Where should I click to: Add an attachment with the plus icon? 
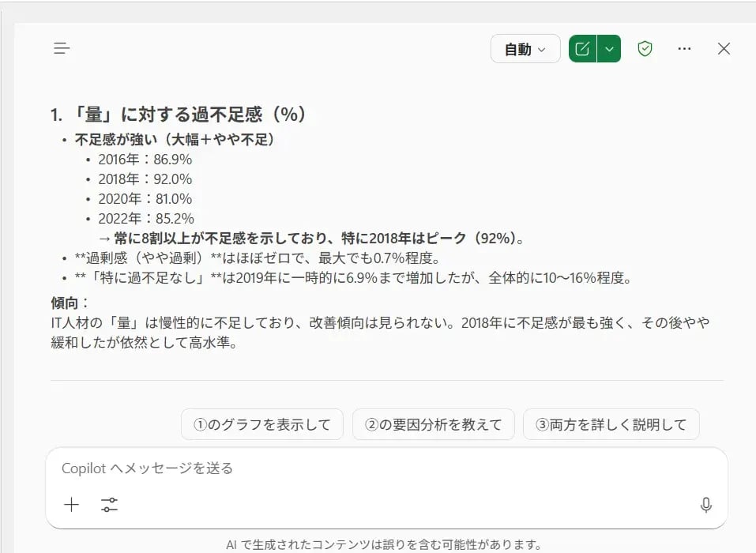[70, 505]
